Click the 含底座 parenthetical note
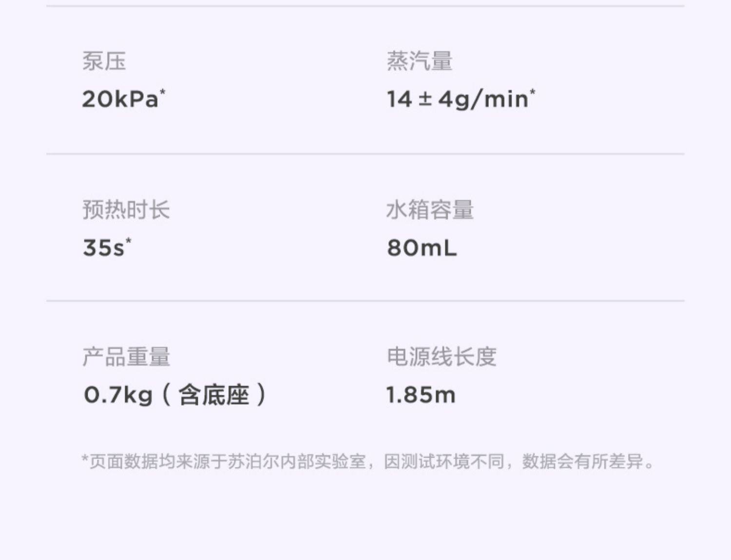 click(214, 394)
